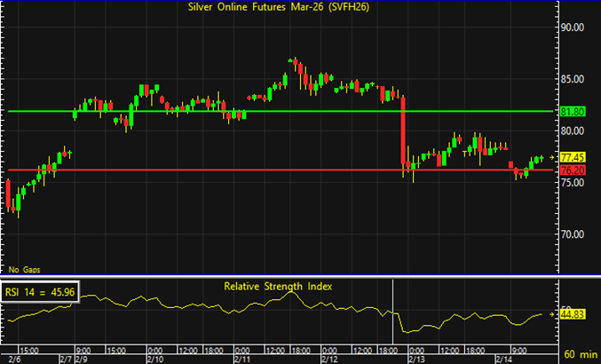Click the RSI 14 = 45.96 readout box

tap(41, 289)
